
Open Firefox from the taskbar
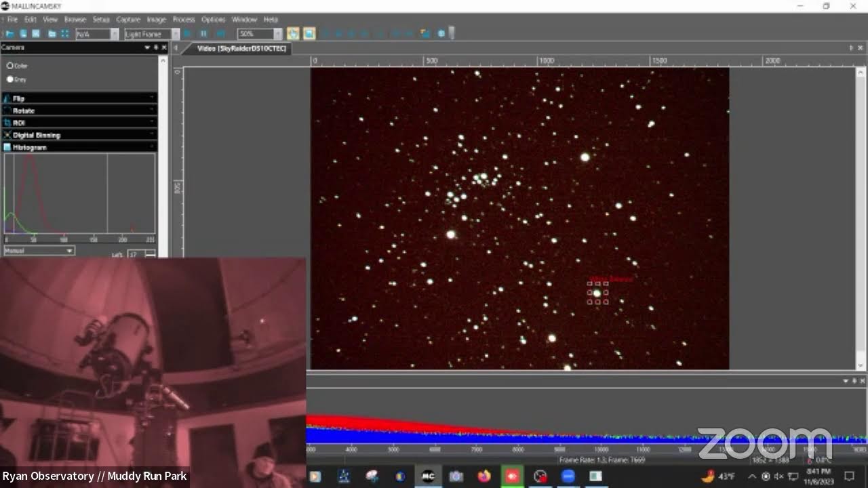(484, 476)
